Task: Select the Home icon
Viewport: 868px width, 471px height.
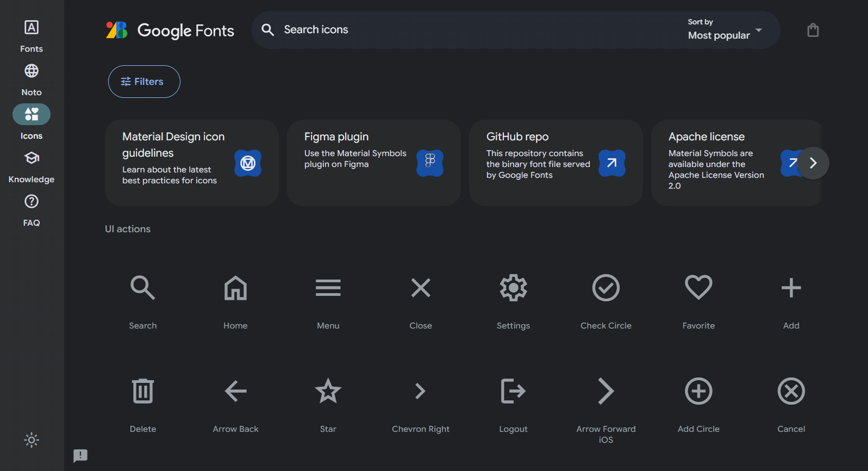Action: click(x=235, y=288)
